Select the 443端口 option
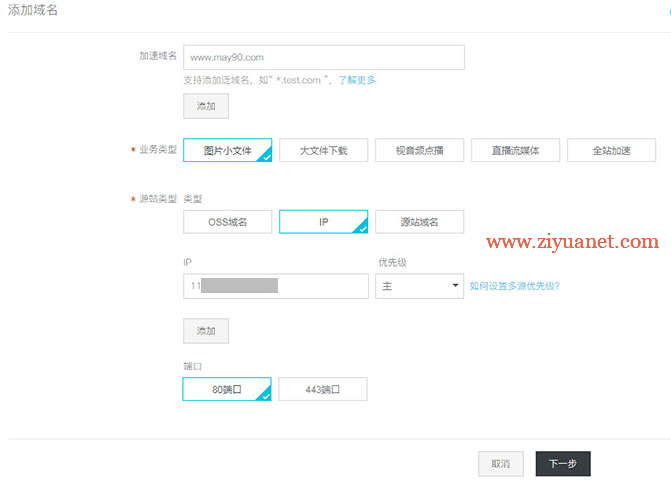Image resolution: width=671 pixels, height=485 pixels. (x=323, y=389)
